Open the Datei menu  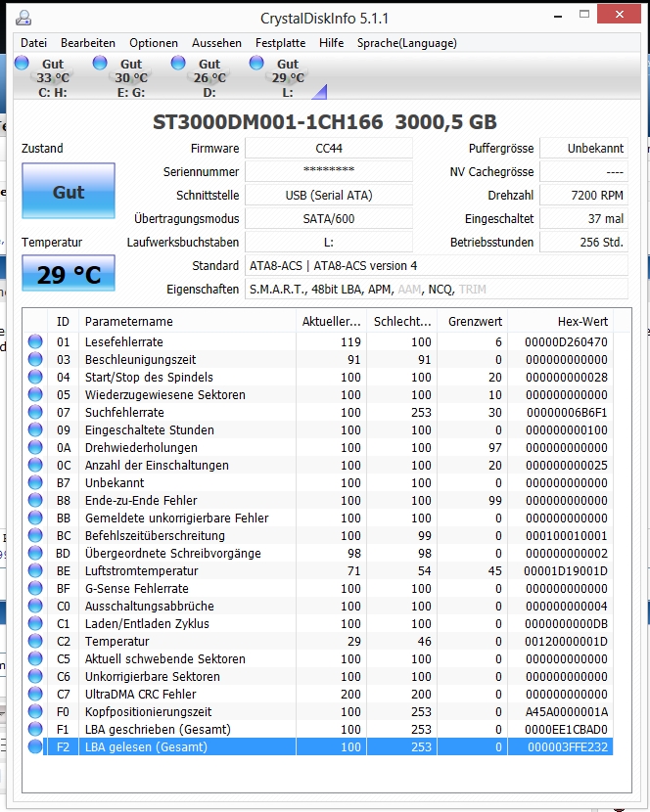point(33,43)
